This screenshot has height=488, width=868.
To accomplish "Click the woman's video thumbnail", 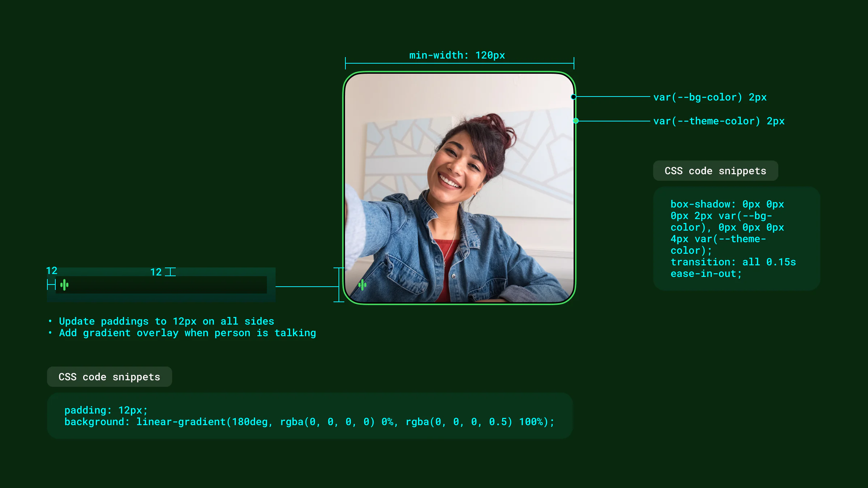I will tap(459, 188).
